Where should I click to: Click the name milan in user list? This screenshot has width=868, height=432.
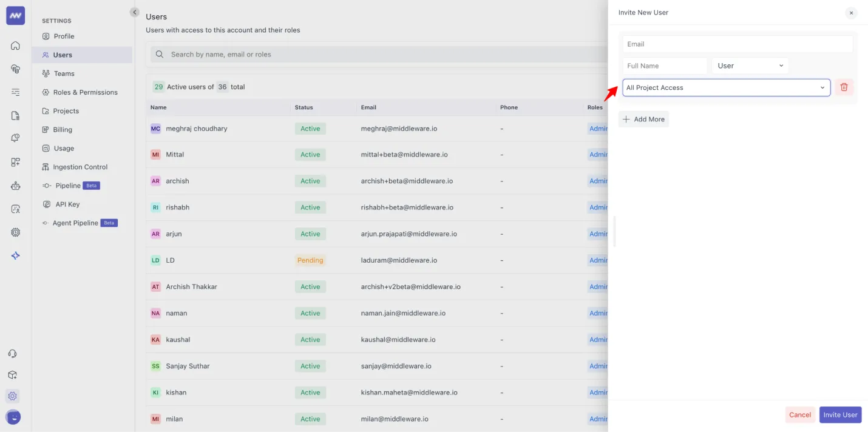click(x=174, y=419)
